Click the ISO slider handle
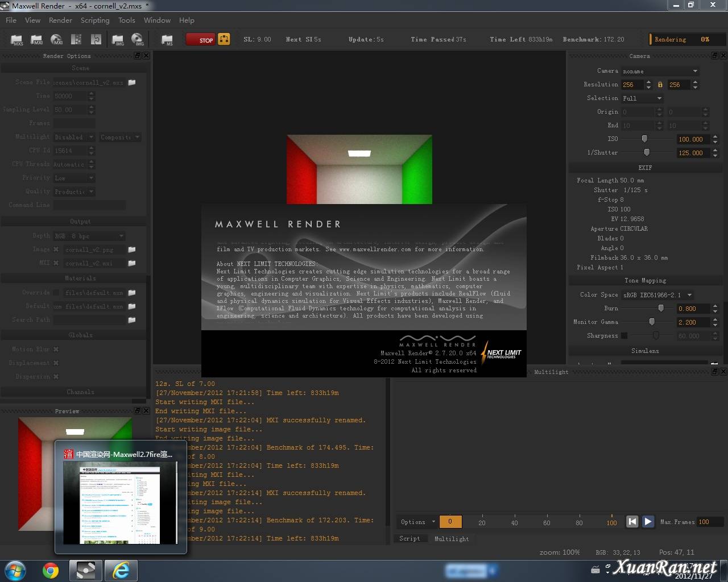Image resolution: width=728 pixels, height=582 pixels. (x=644, y=139)
